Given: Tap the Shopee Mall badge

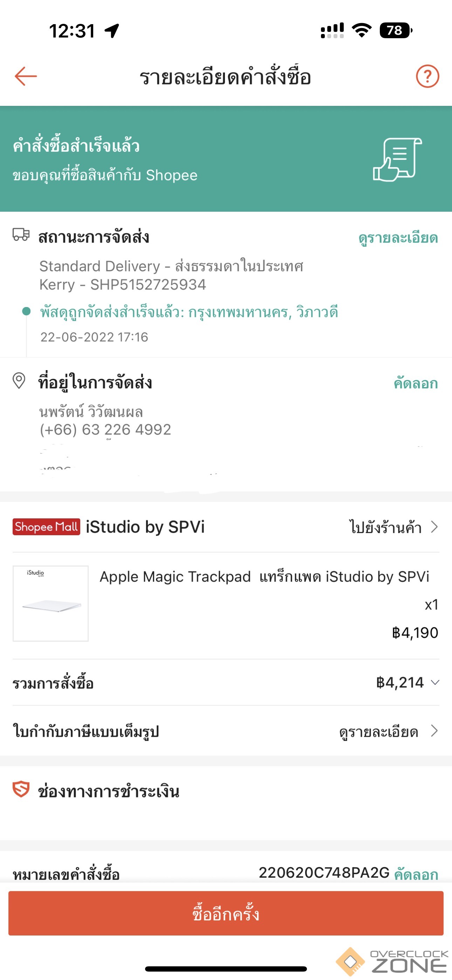Looking at the screenshot, I should click(46, 527).
